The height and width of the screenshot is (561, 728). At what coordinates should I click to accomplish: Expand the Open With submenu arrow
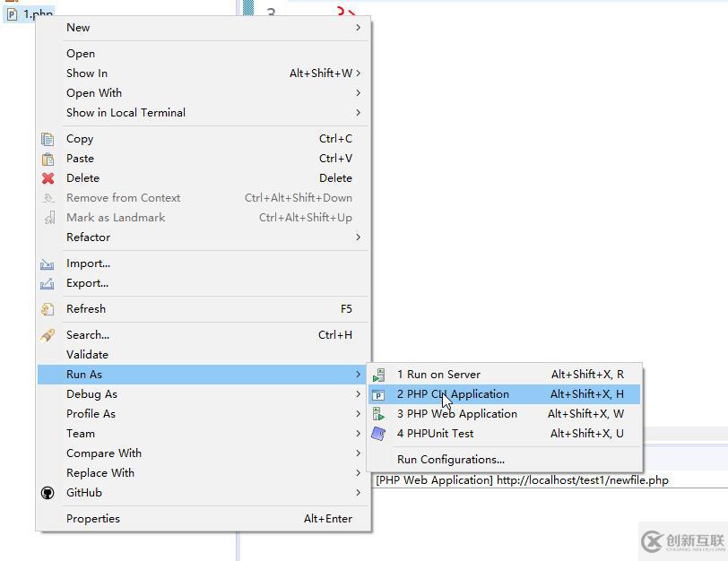[x=358, y=93]
